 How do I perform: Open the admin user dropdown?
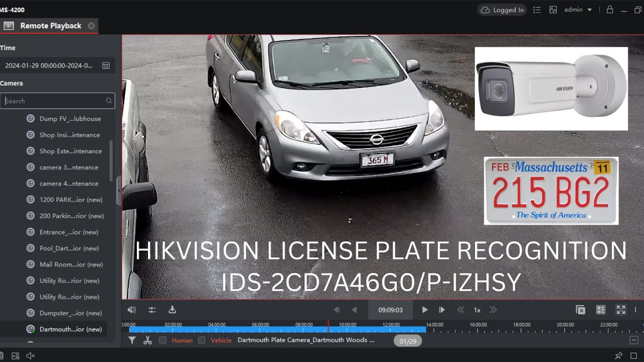[578, 10]
